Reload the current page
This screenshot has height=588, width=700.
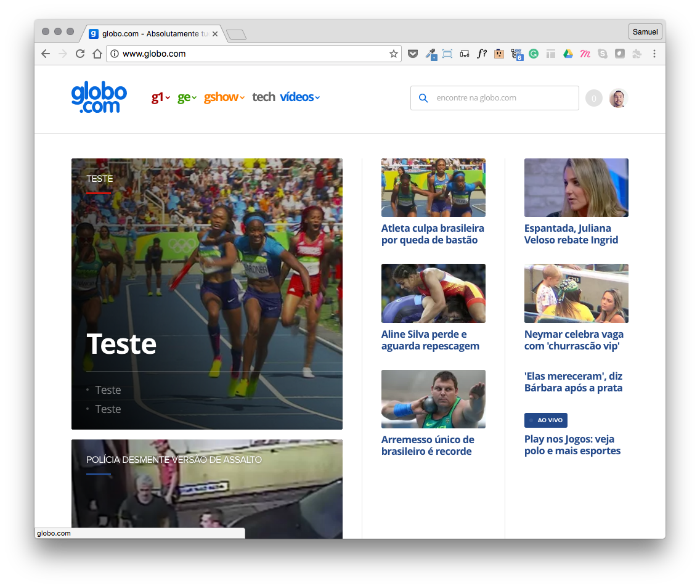point(80,54)
